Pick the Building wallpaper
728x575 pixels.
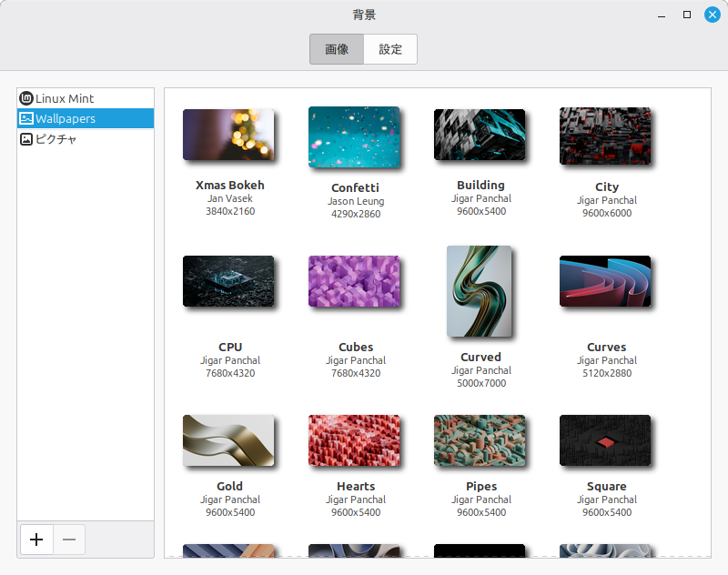coord(480,135)
